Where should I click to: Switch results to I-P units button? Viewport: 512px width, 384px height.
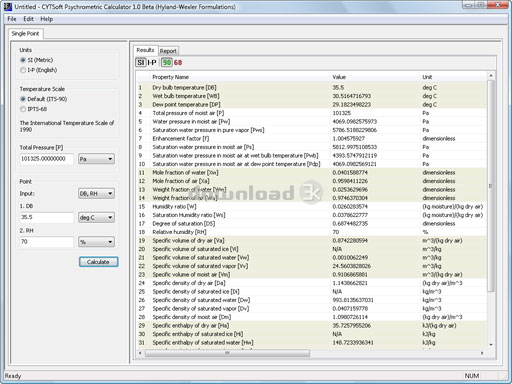tap(152, 62)
